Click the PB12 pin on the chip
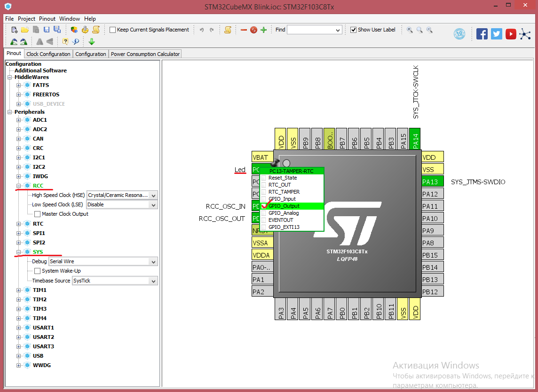The width and height of the screenshot is (538, 392). click(432, 292)
